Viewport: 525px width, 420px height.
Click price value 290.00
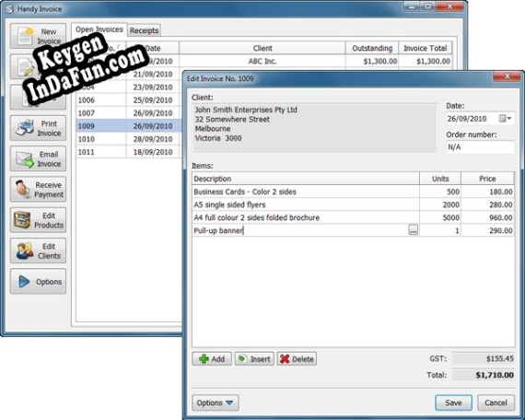(x=487, y=230)
